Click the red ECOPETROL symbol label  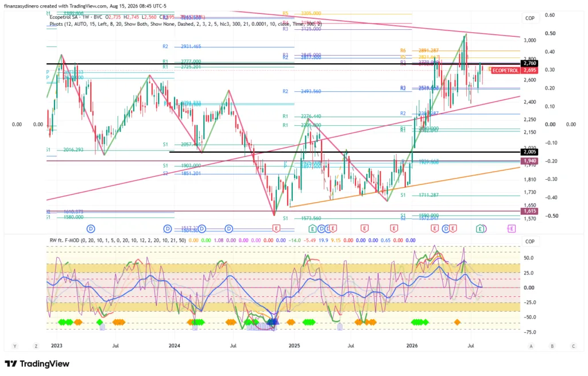click(x=505, y=71)
